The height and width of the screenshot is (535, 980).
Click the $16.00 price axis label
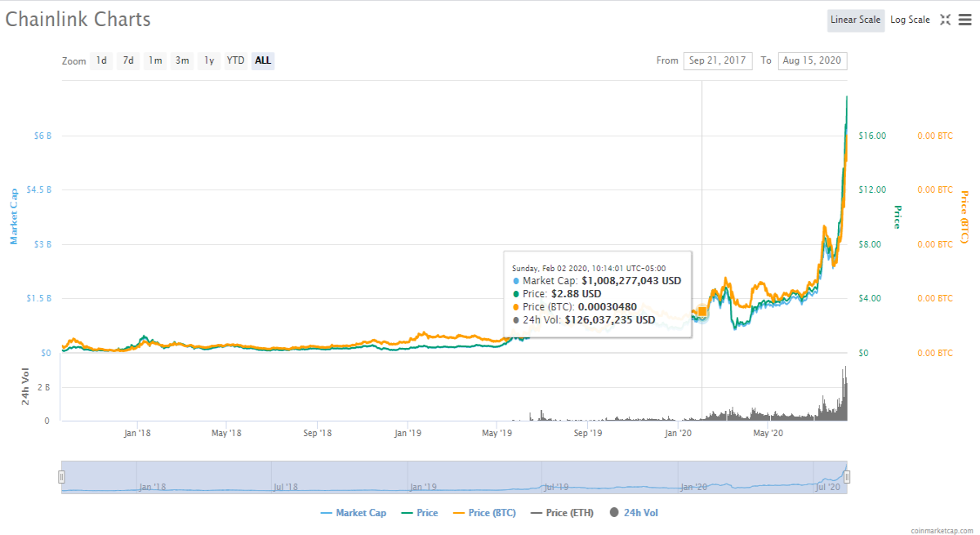point(872,136)
